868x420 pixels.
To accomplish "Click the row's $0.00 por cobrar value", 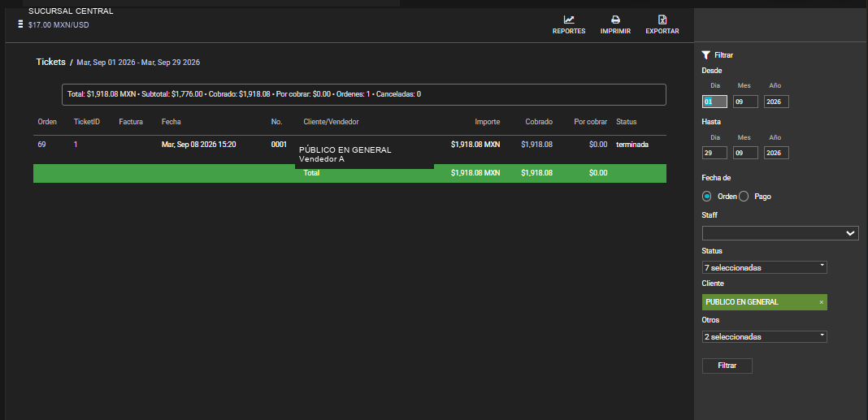I will (x=598, y=145).
